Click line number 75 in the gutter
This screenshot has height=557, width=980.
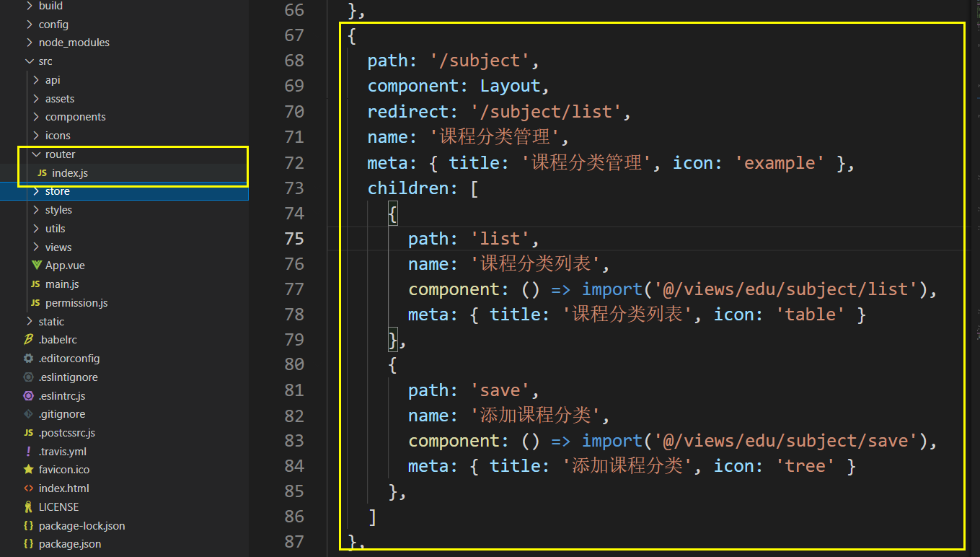[294, 239]
